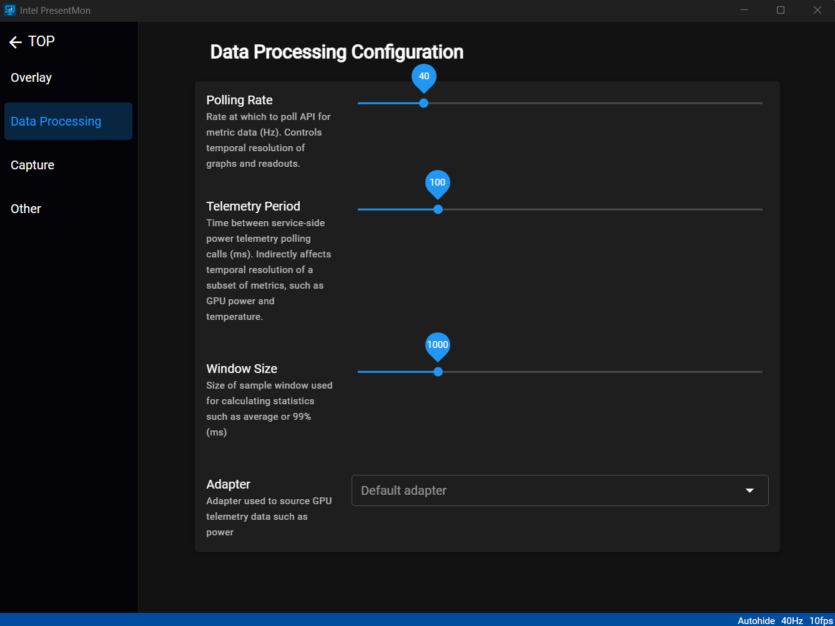Click the Telemetry Period slider handle
This screenshot has width=835, height=626.
(x=438, y=210)
